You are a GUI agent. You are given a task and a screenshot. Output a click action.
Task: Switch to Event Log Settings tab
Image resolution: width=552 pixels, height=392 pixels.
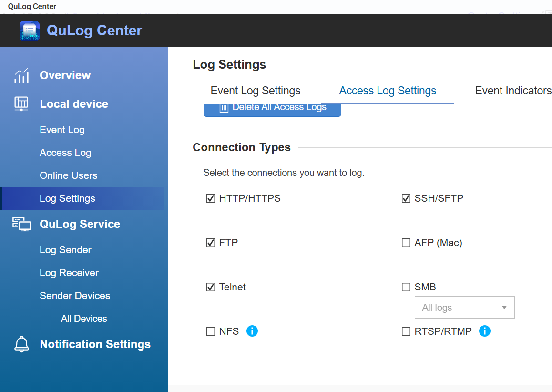point(256,91)
